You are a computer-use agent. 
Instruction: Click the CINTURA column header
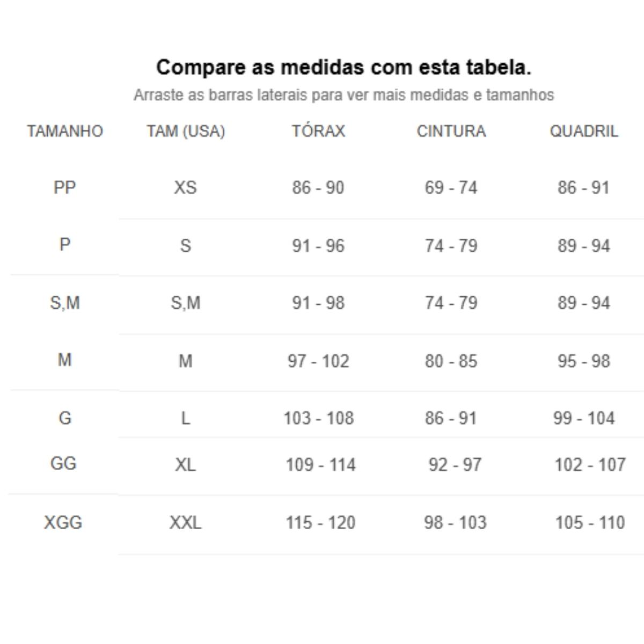point(451,131)
